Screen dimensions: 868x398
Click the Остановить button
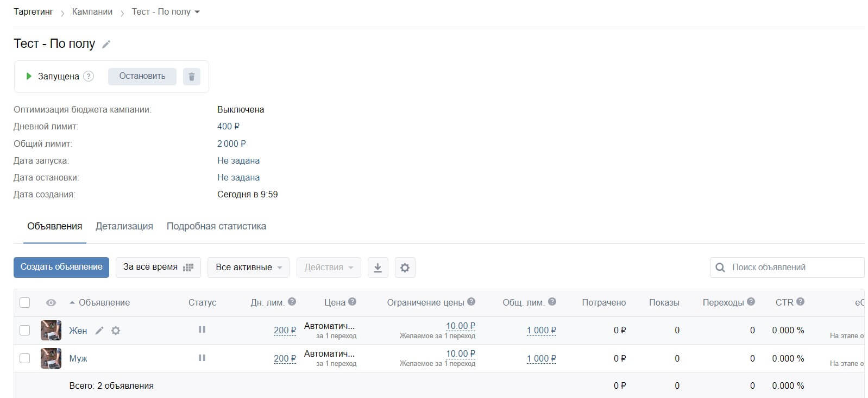(x=142, y=77)
